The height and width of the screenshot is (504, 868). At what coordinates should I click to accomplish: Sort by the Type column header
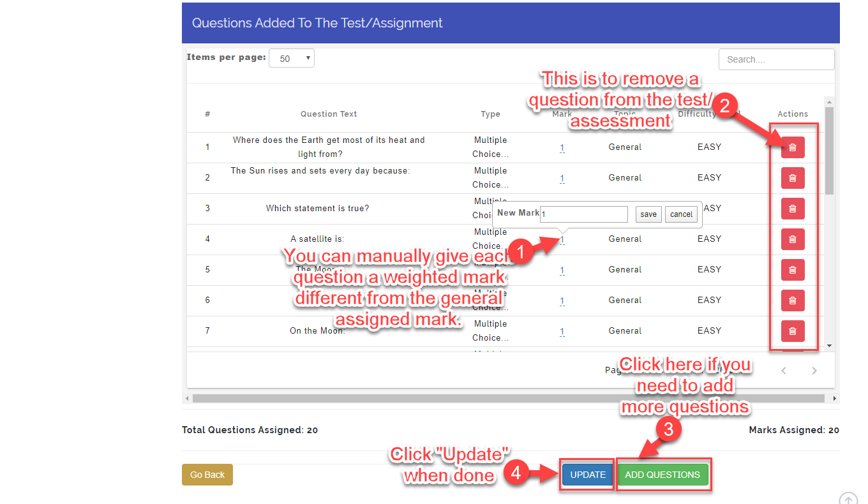pos(491,114)
